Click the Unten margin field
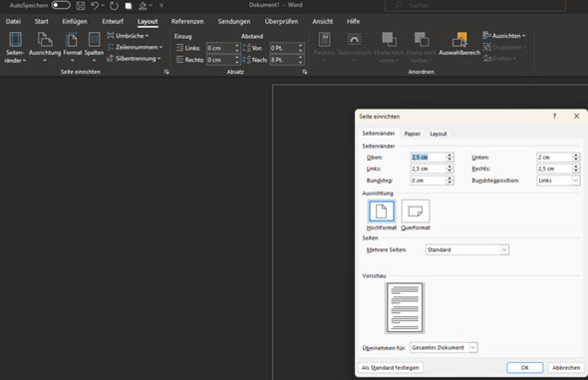 pyautogui.click(x=554, y=158)
